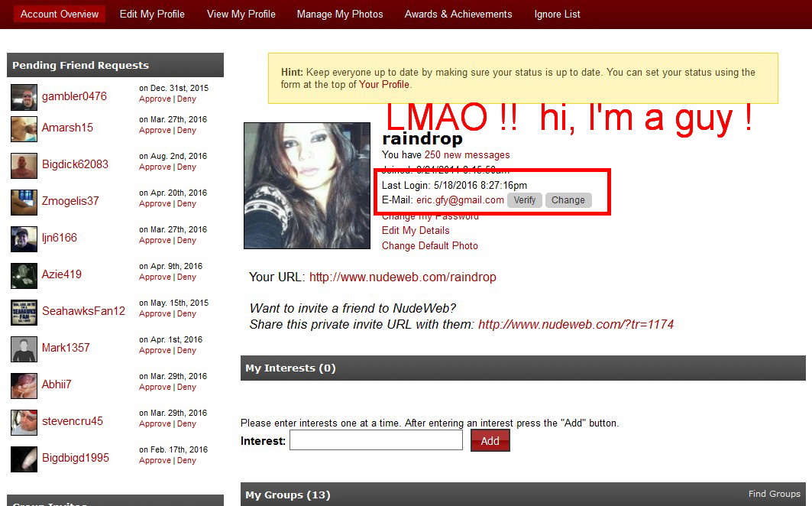Viewport: 812px width, 506px height.
Task: Switch to Manage My Photos tab
Action: (340, 14)
